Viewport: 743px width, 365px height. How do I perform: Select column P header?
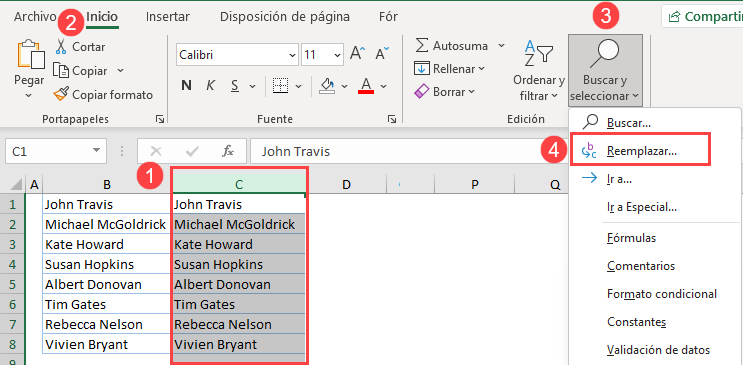475,185
